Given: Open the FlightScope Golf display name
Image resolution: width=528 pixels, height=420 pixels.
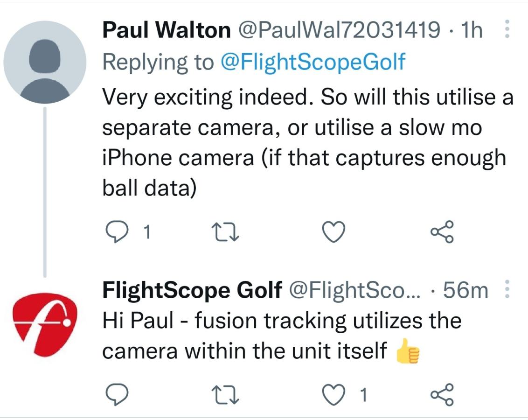Looking at the screenshot, I should point(192,290).
